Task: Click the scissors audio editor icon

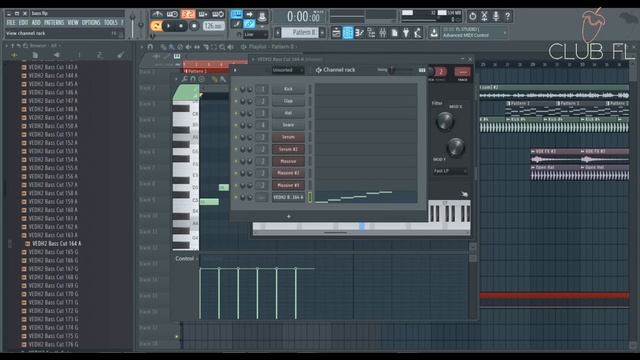Action: pyautogui.click(x=484, y=16)
